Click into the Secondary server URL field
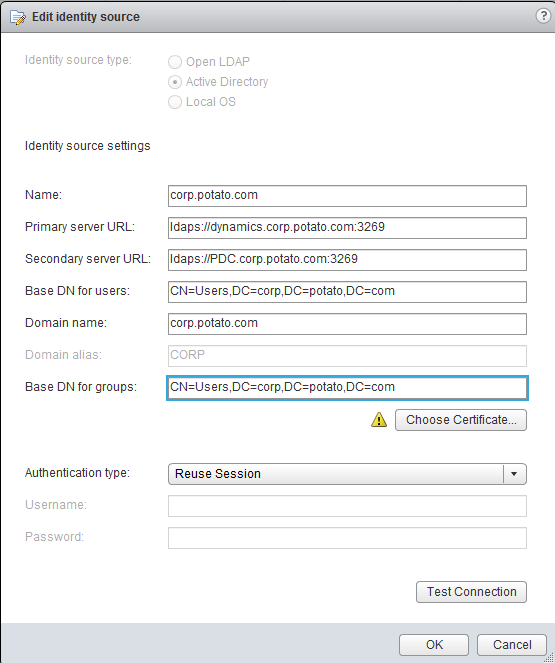Image resolution: width=555 pixels, height=663 pixels. [x=347, y=260]
